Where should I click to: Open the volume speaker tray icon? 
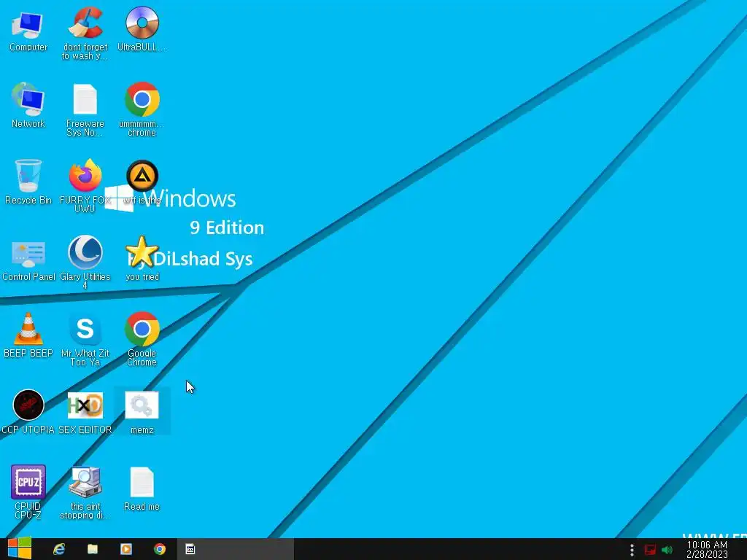667,550
